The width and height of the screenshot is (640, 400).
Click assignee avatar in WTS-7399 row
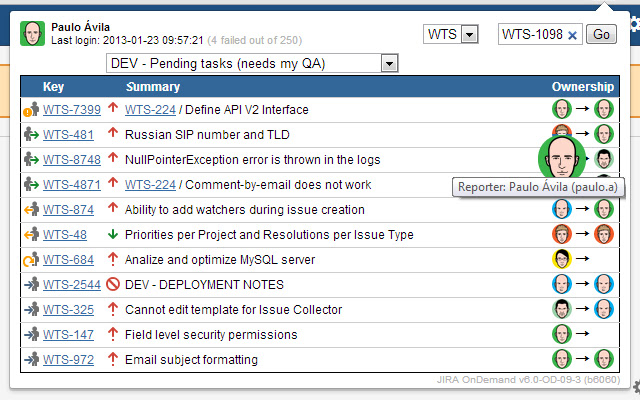[x=604, y=109]
